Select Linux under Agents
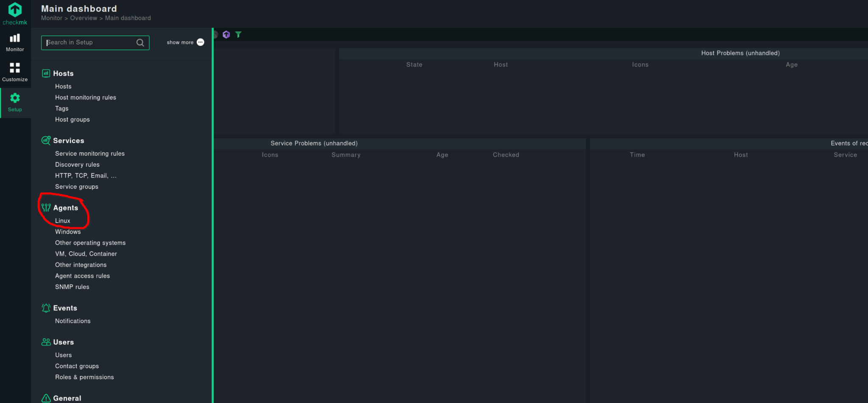The image size is (868, 403). coord(63,221)
